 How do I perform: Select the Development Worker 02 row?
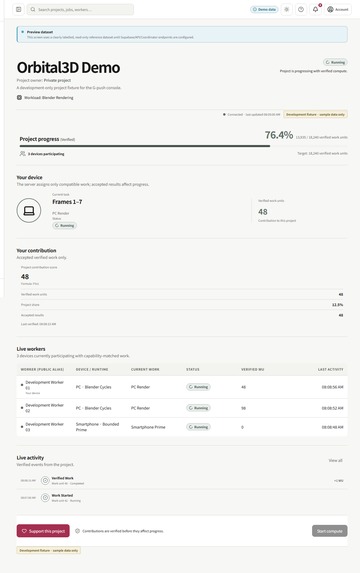click(x=182, y=408)
